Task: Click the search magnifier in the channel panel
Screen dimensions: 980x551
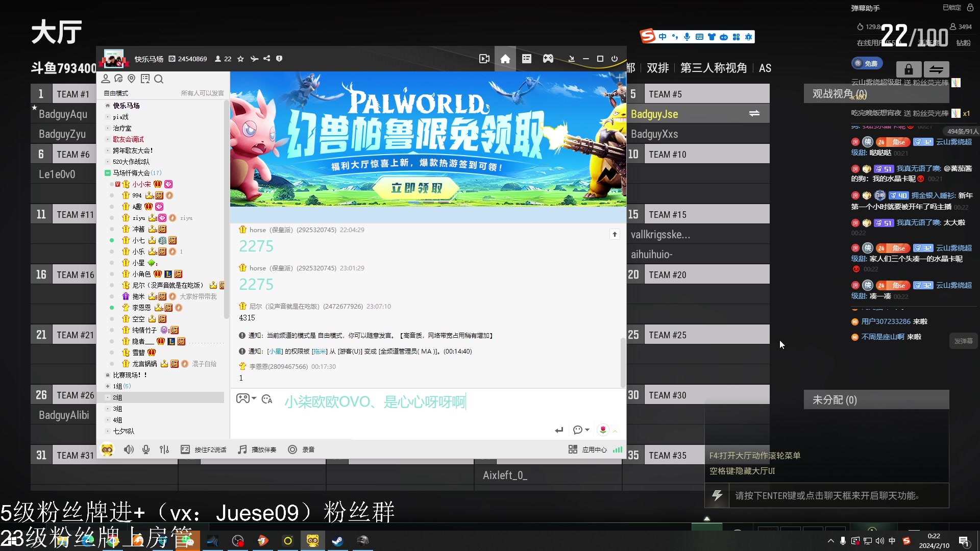Action: (x=159, y=79)
